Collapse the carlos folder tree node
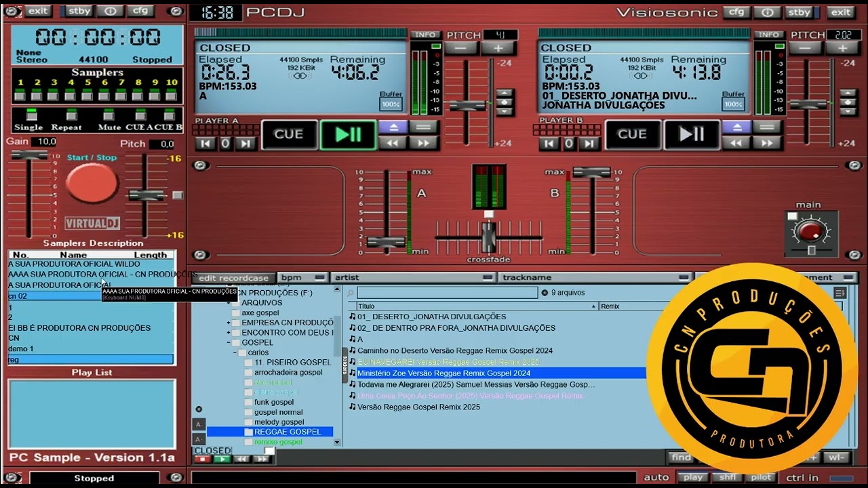The image size is (868, 488). point(235,352)
